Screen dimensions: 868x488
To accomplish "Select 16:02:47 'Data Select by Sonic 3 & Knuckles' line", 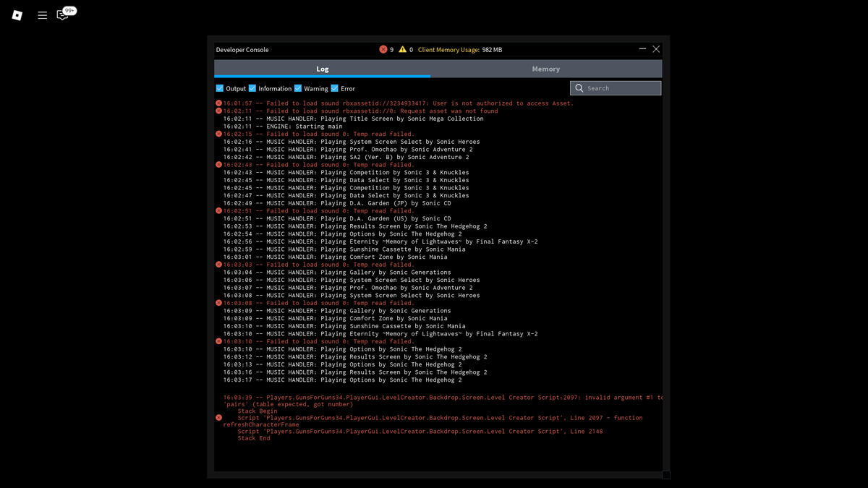I will click(x=346, y=195).
